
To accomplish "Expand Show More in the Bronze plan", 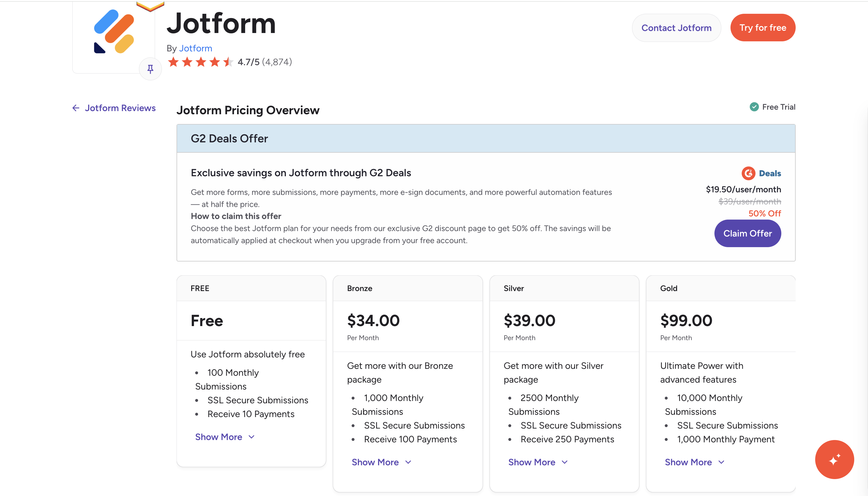I will coord(381,462).
